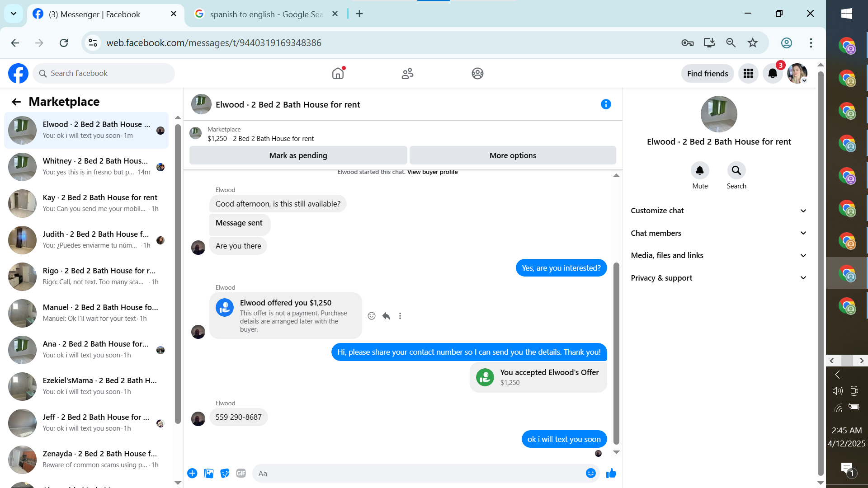Open the $1,250 - 2 Bed 2 Bath listing link

coord(260,139)
